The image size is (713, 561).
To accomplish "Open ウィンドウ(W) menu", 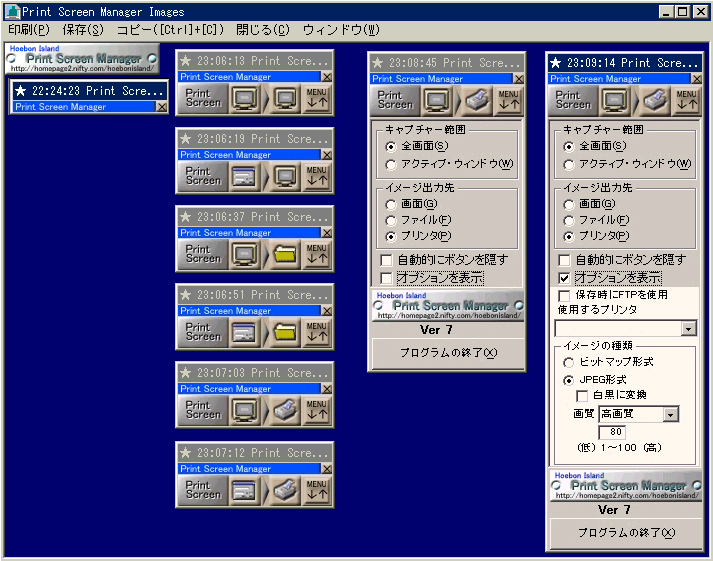I will point(341,30).
